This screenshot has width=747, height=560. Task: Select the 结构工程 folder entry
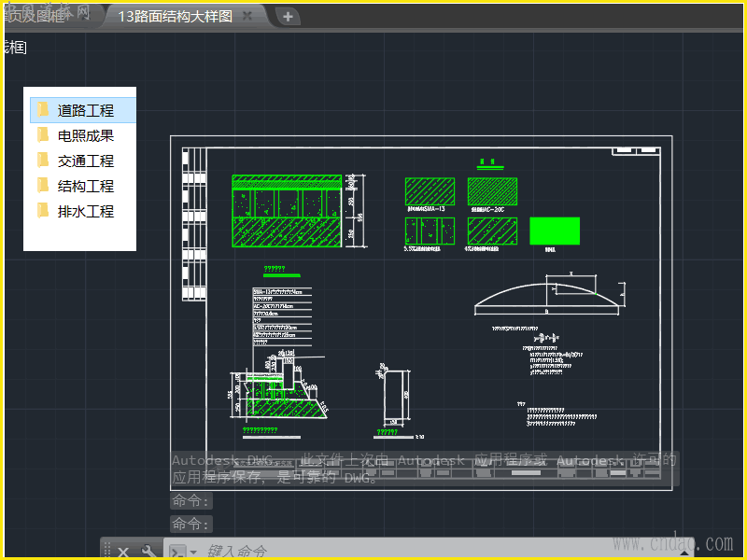click(x=85, y=186)
